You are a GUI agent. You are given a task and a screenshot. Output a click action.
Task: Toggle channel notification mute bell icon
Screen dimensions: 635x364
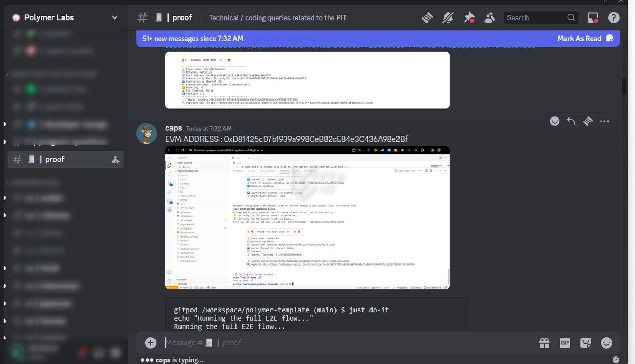pyautogui.click(x=448, y=17)
